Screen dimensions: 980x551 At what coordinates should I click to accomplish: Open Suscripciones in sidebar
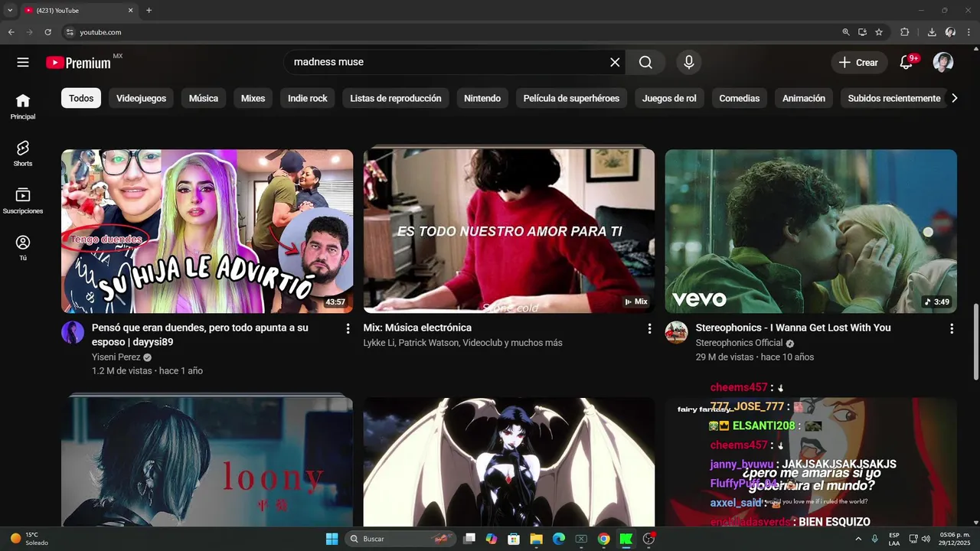click(x=23, y=201)
